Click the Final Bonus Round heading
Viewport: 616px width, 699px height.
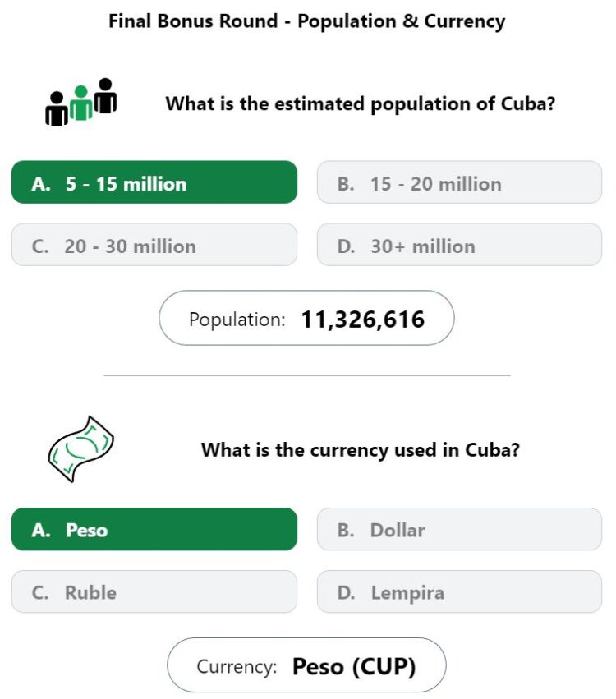(x=307, y=21)
